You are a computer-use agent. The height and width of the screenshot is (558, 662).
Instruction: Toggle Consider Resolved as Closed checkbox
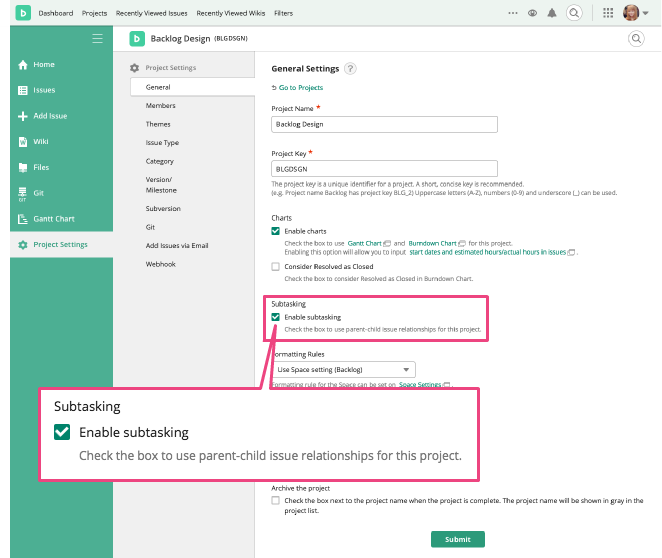276,266
